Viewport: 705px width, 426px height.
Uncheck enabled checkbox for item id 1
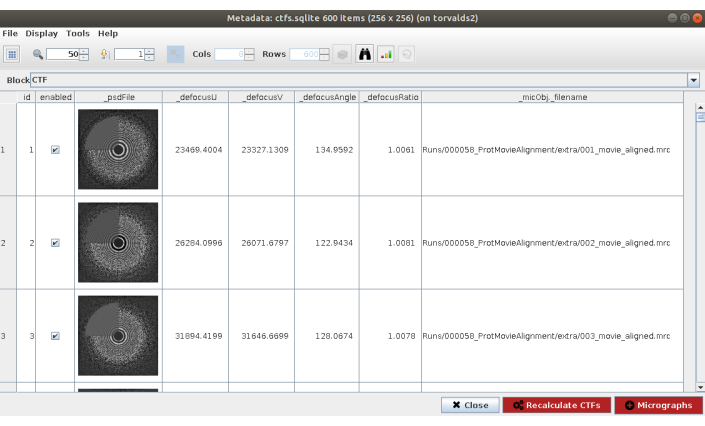pos(55,150)
